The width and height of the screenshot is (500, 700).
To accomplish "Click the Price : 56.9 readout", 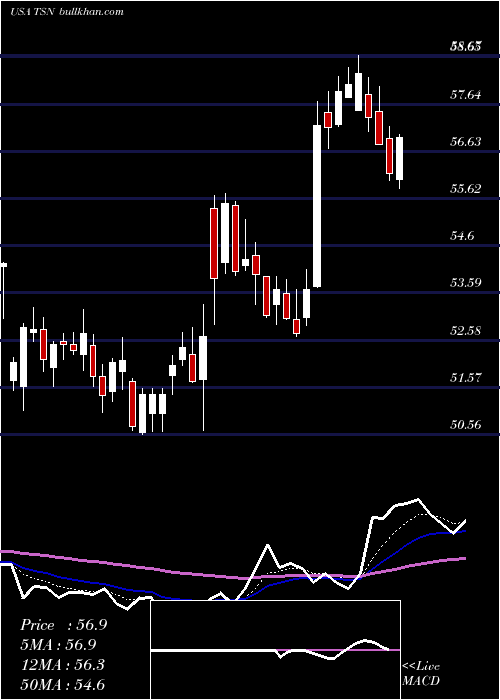I will point(63,625).
